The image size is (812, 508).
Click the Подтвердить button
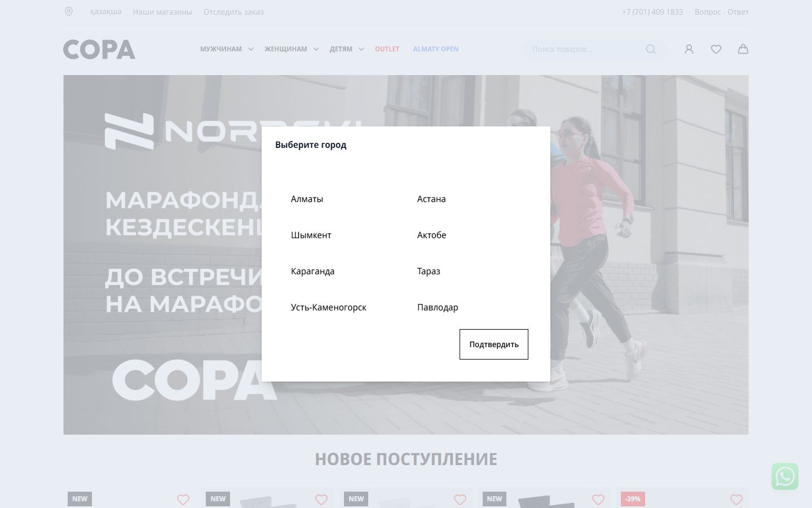(494, 344)
